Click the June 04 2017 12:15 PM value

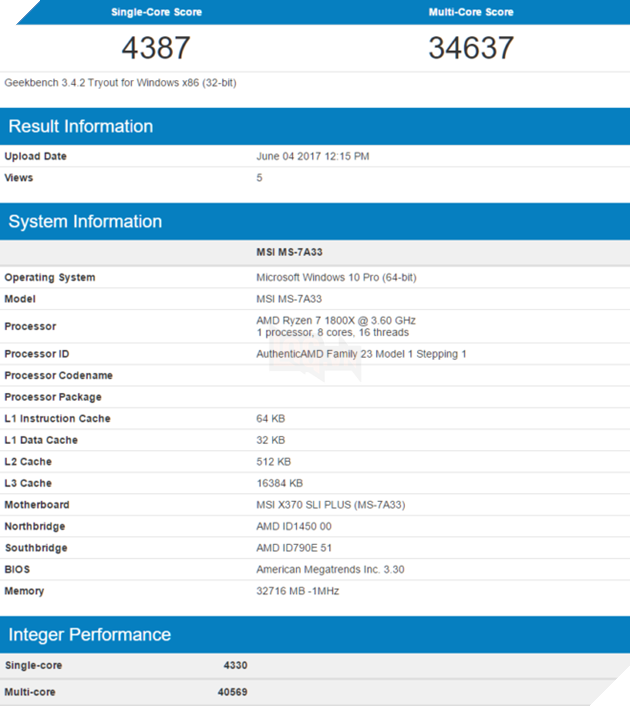tap(313, 156)
